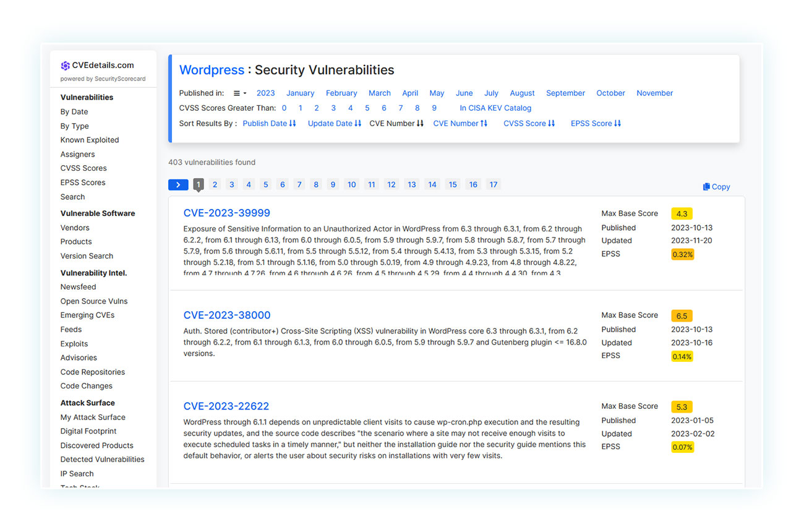
Task: Go to results page 17
Action: point(493,184)
